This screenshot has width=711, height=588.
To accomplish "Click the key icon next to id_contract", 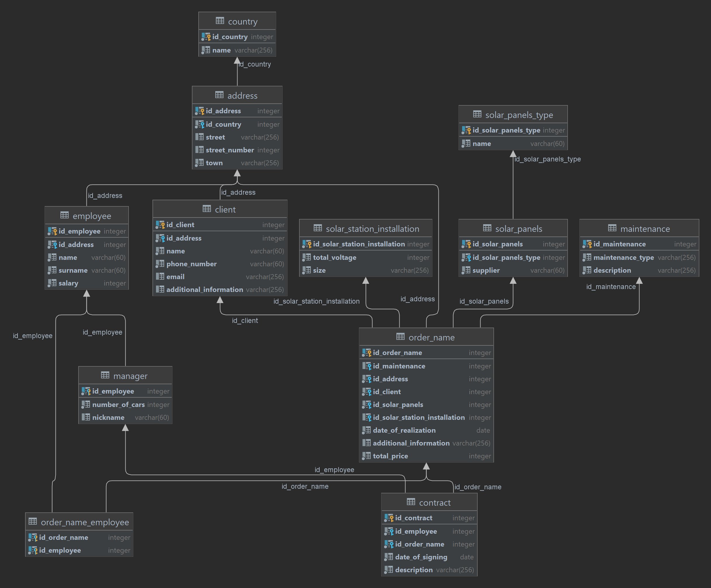I will [389, 518].
